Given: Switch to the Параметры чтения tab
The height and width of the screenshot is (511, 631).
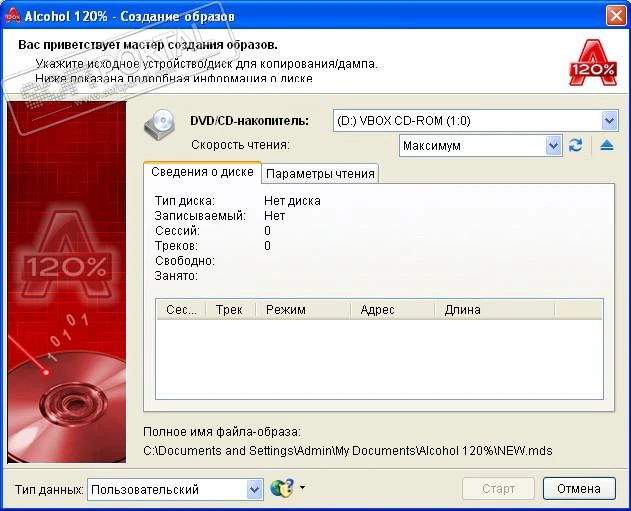Looking at the screenshot, I should [x=320, y=173].
